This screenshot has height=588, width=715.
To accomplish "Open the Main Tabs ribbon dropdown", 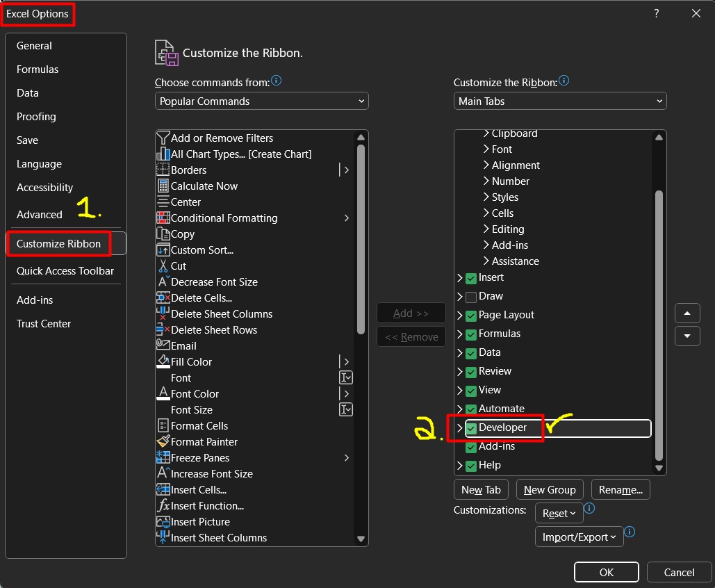I will point(560,101).
